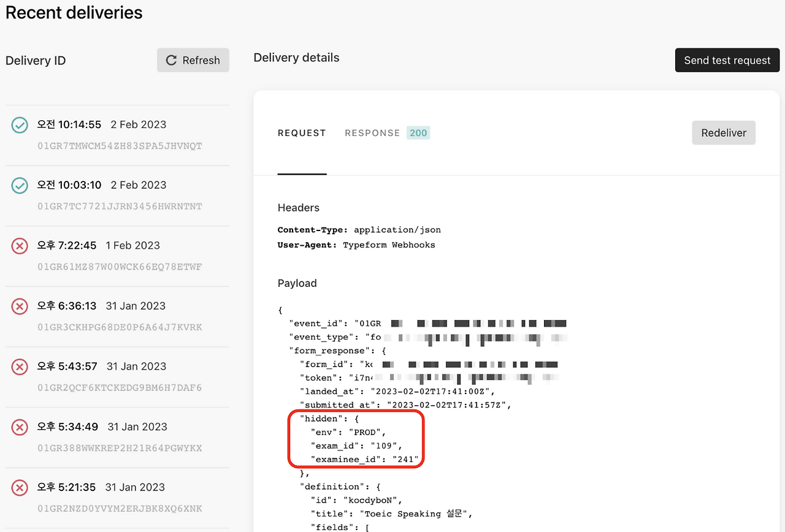View the delivery at 오후 5:43:57
The image size is (785, 532).
[117, 378]
